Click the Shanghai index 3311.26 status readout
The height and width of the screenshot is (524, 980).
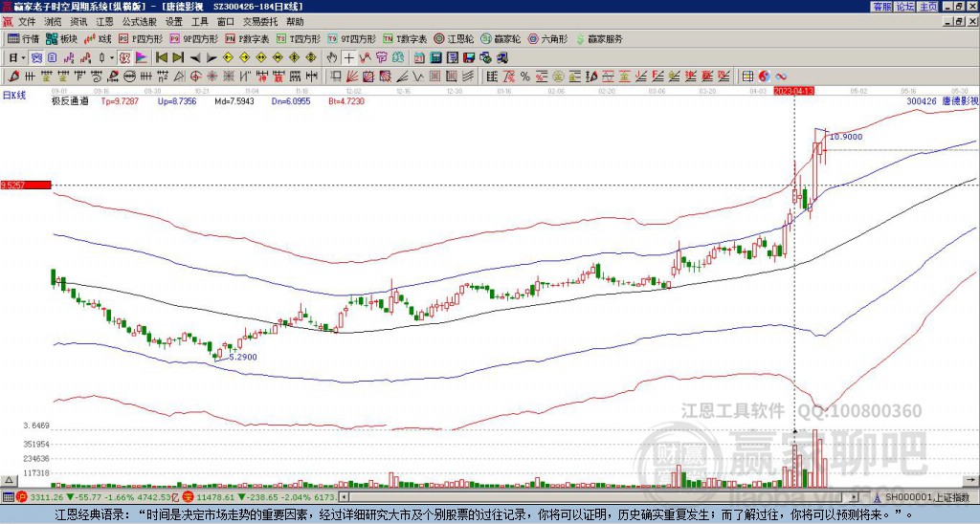click(x=47, y=497)
